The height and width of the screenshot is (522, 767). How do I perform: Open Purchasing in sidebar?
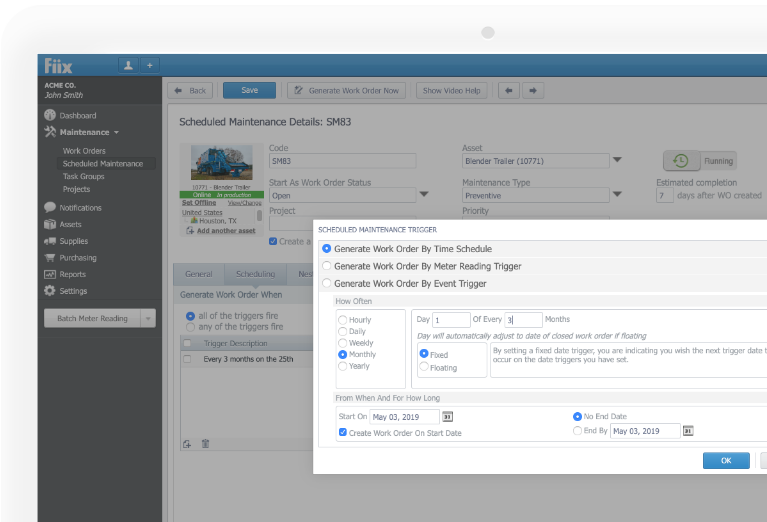click(x=70, y=257)
